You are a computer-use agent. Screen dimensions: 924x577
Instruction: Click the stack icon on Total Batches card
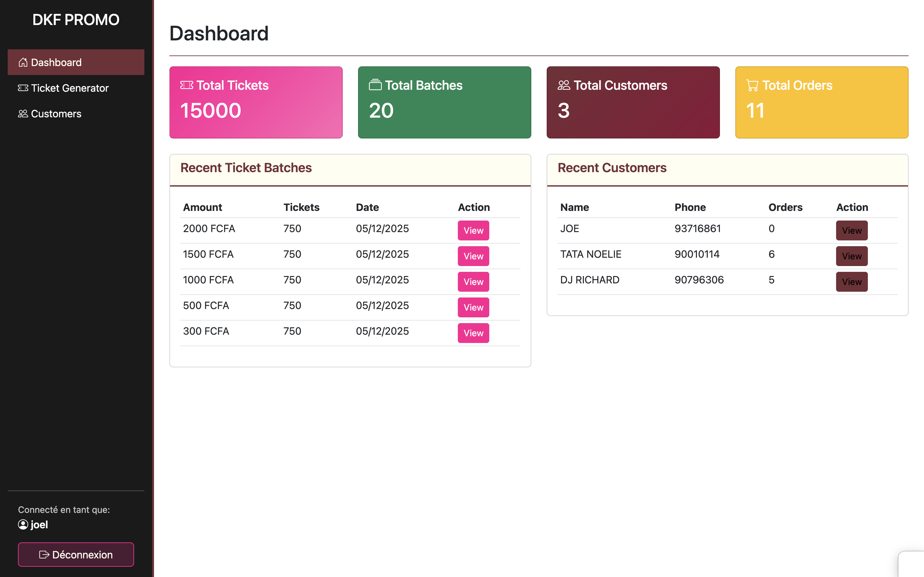tap(375, 85)
